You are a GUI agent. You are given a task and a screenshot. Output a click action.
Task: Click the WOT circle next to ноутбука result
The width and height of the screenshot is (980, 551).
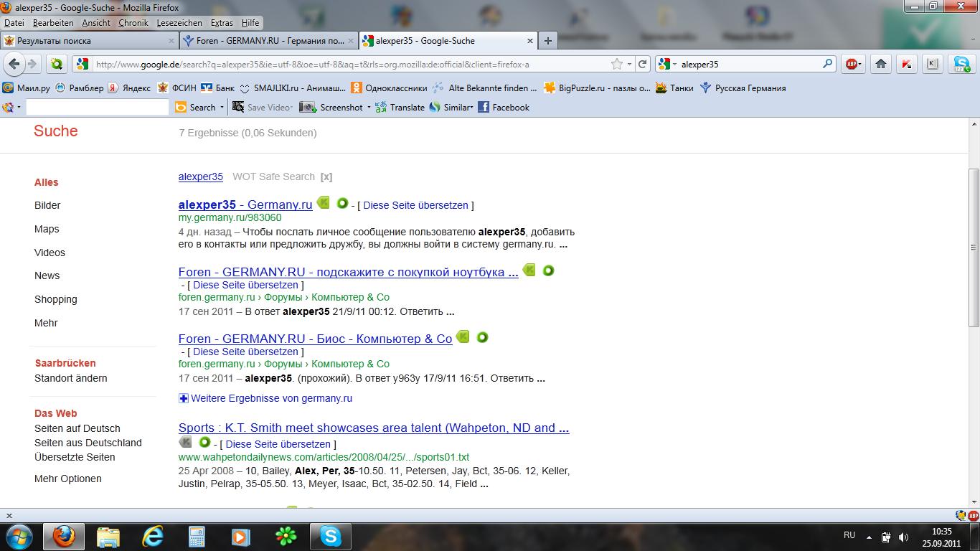[548, 270]
